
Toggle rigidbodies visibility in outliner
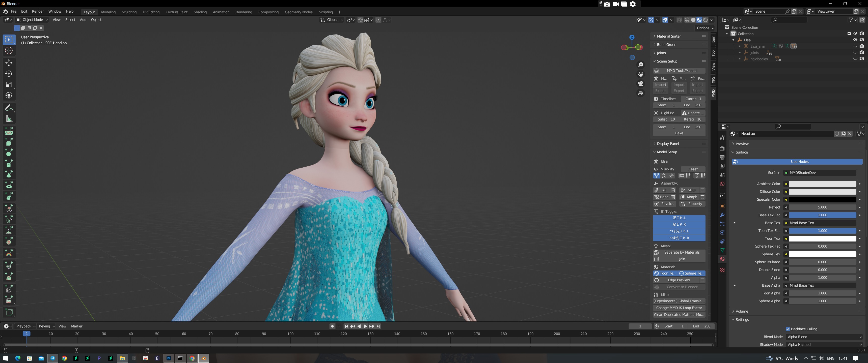(855, 59)
